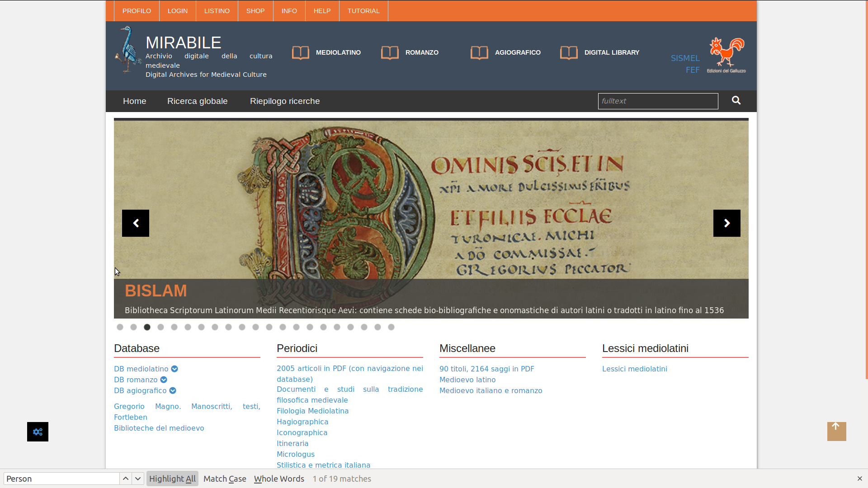Expand DB mediolatino chevron

tap(175, 369)
